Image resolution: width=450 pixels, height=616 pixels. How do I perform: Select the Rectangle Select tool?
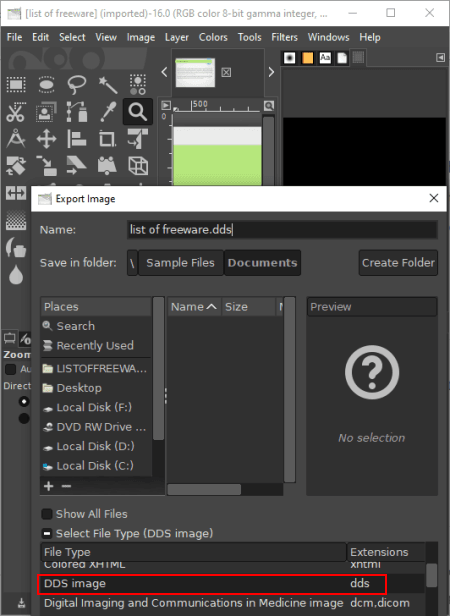tap(16, 84)
